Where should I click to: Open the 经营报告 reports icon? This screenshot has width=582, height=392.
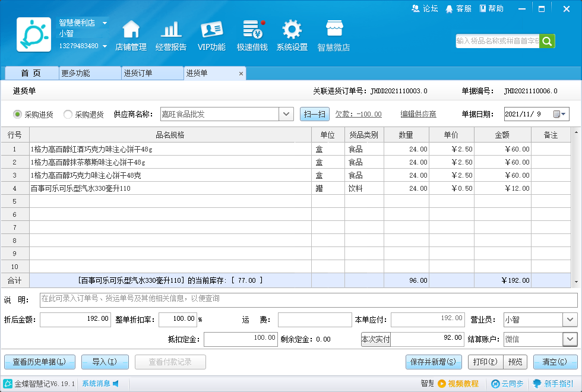(171, 36)
